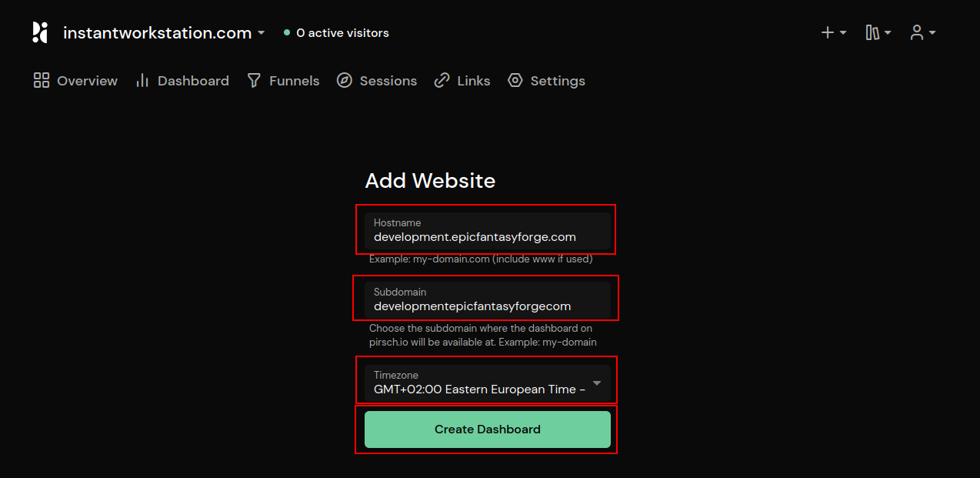Click the caret next to the plus icon
The height and width of the screenshot is (478, 980).
[x=843, y=33]
